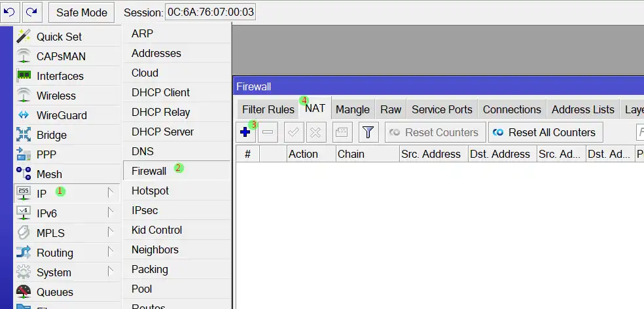
Task: Switch to the Mangle tab
Action: tap(352, 109)
